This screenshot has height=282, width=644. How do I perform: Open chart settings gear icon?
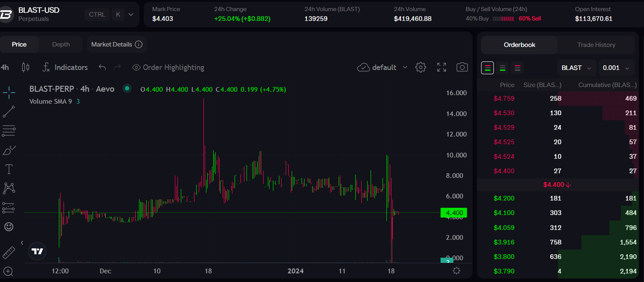click(421, 67)
